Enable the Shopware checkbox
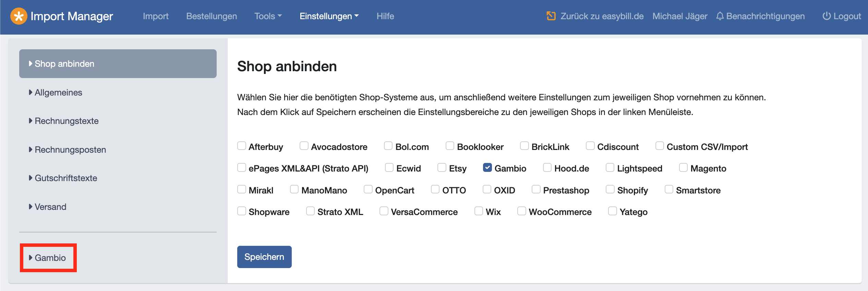This screenshot has width=868, height=291. coord(242,211)
